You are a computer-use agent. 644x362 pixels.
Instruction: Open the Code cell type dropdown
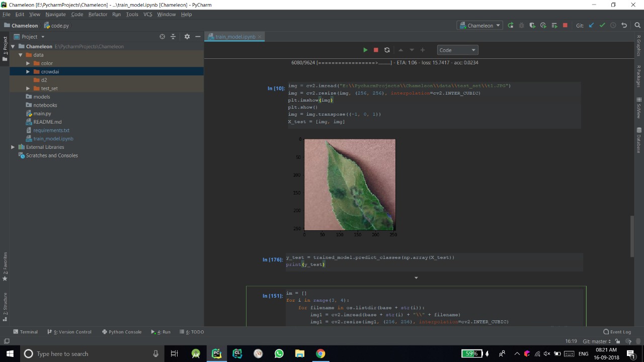(457, 50)
